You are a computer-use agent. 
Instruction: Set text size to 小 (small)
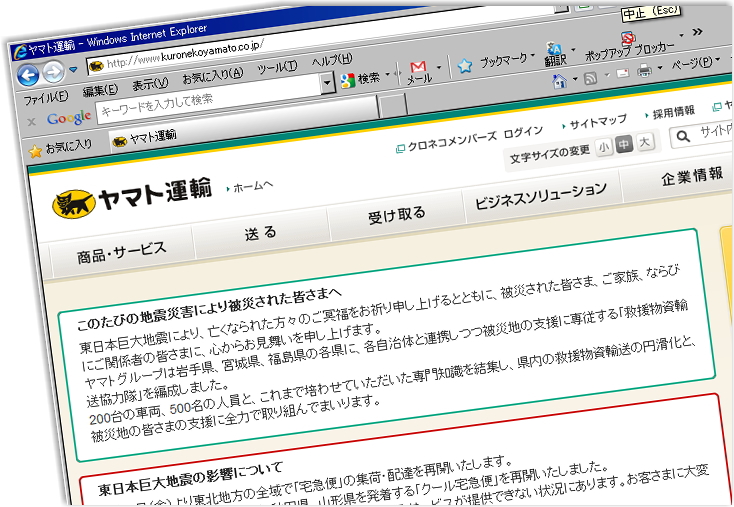[604, 147]
